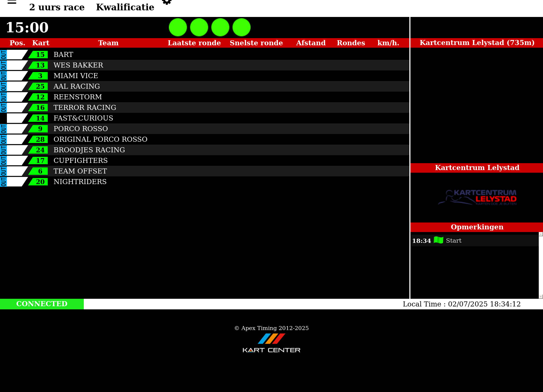Switch to the 2 uurs race tab
The height and width of the screenshot is (392, 543).
click(57, 7)
